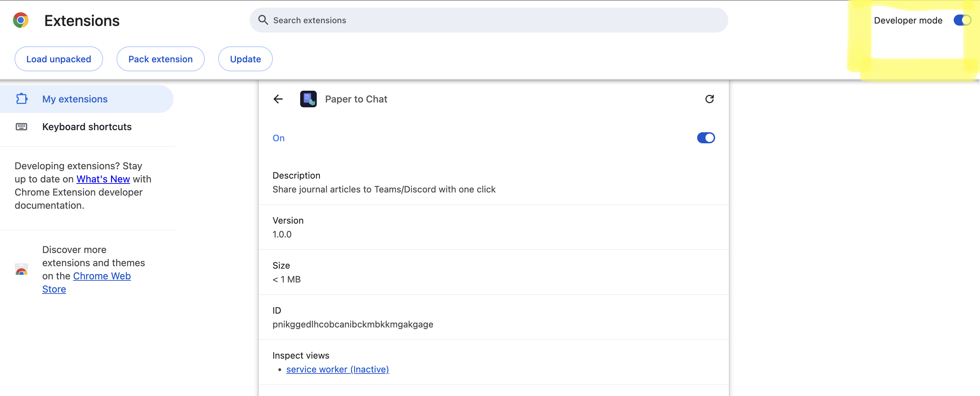Click the Update button
Viewport: 980px width, 396px height.
coord(245,59)
